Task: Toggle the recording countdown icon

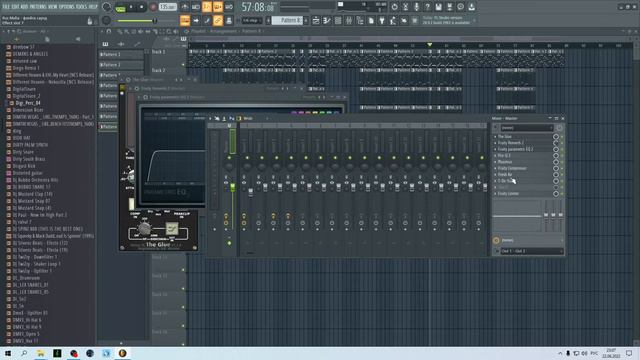Action: 207,7
